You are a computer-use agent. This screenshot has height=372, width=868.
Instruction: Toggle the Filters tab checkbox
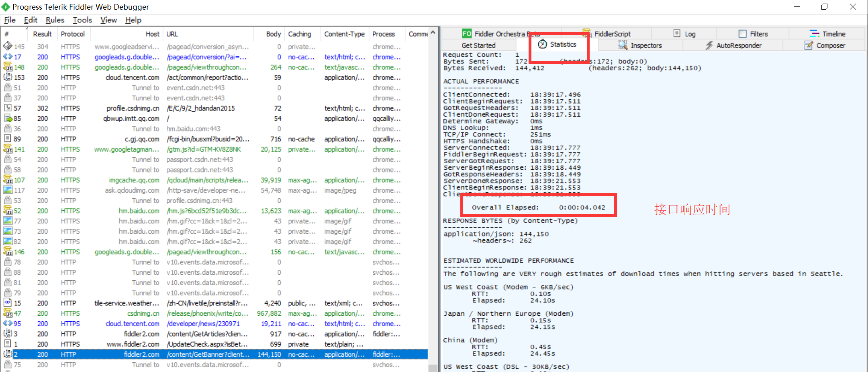[743, 34]
